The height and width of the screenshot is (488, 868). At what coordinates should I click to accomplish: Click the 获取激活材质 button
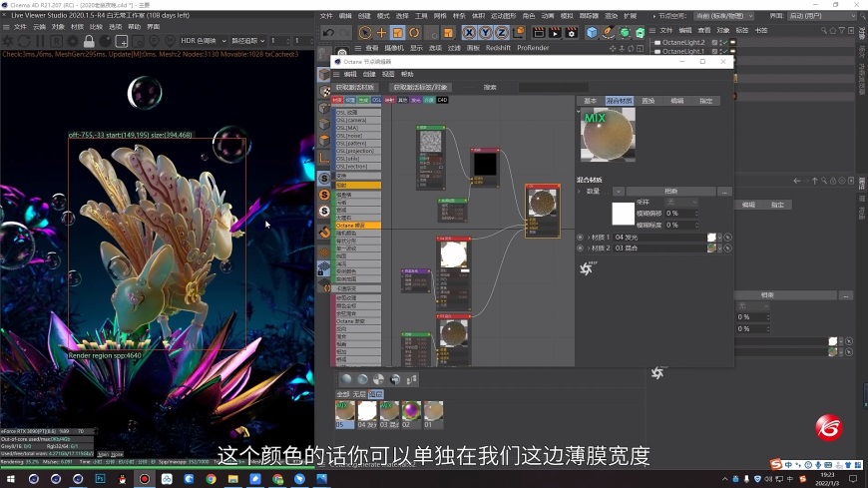tap(356, 87)
